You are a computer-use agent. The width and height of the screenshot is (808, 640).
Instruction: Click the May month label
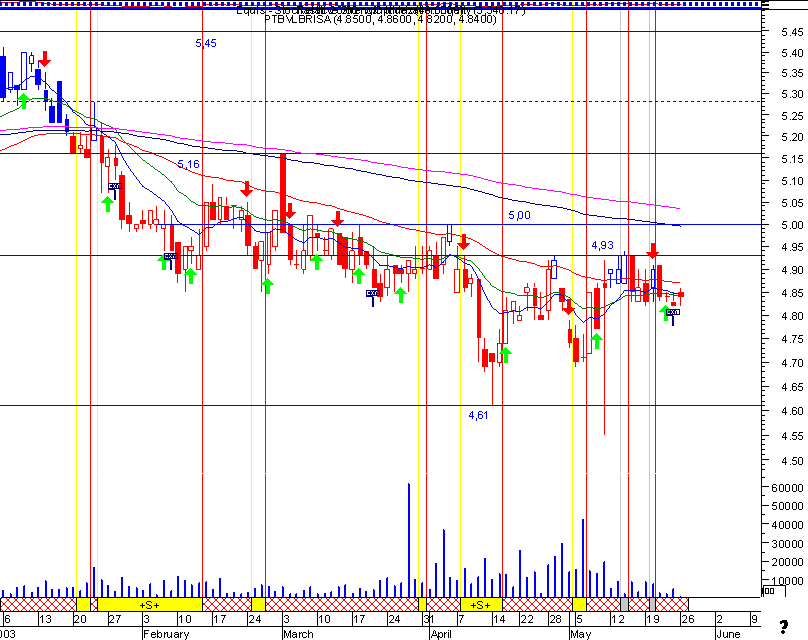(x=581, y=634)
